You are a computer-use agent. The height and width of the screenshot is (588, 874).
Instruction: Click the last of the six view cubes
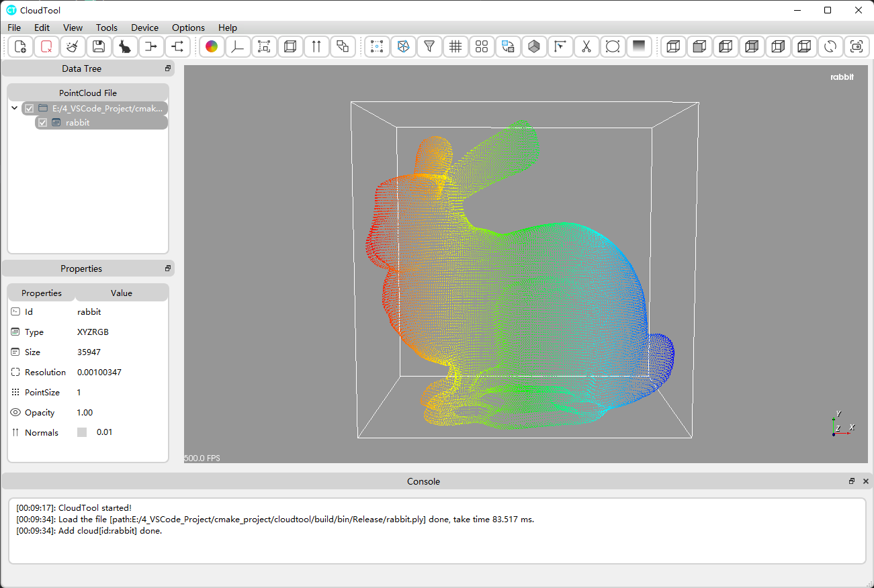tap(804, 46)
